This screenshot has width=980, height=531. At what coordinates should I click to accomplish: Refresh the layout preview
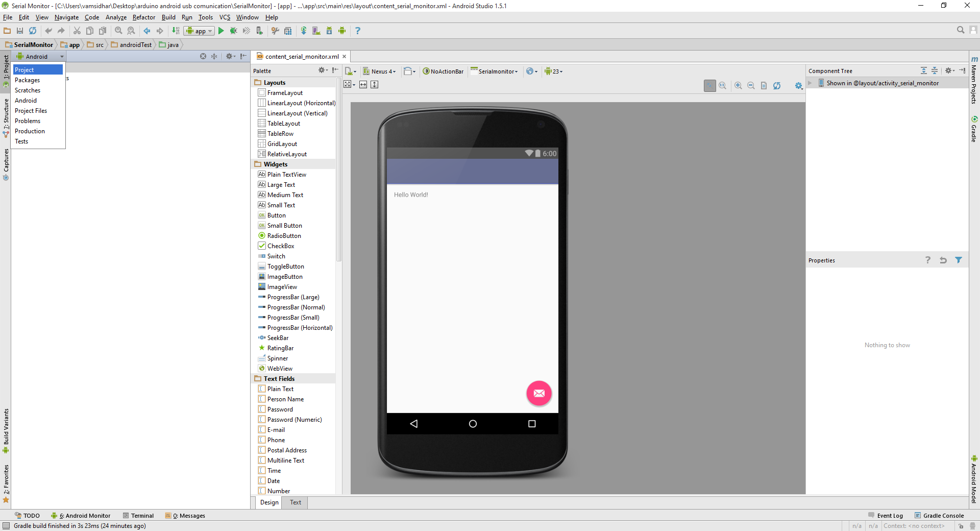tap(777, 86)
